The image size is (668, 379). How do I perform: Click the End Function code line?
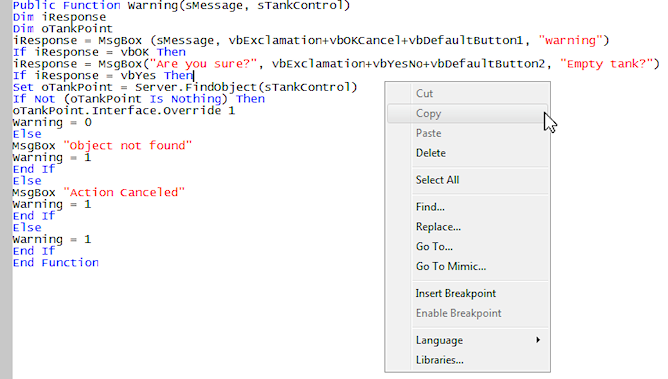[x=56, y=263]
